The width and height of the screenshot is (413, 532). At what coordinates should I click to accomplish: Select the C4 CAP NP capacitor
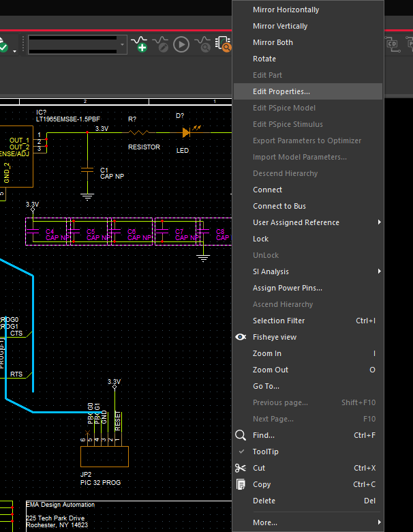[x=46, y=231]
